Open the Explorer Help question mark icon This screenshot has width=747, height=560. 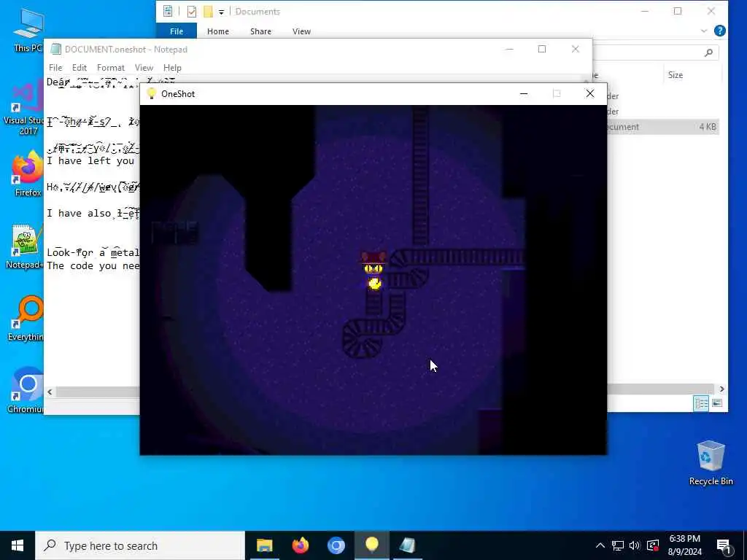(720, 31)
